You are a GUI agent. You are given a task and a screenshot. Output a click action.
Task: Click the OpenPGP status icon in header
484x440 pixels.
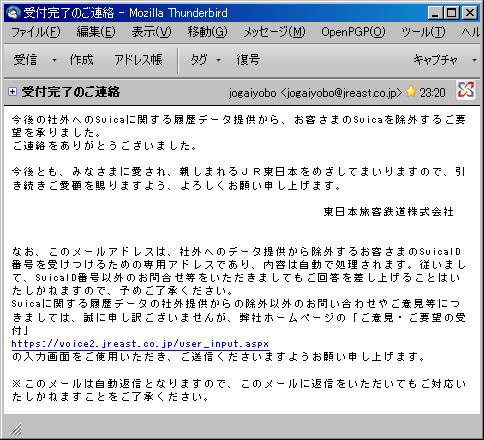coord(466,90)
